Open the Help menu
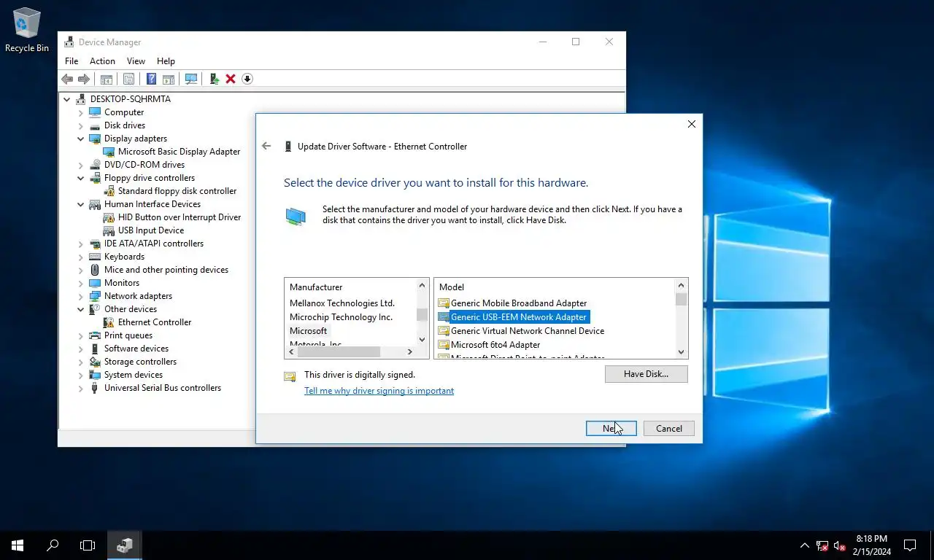The height and width of the screenshot is (560, 934). 166,61
